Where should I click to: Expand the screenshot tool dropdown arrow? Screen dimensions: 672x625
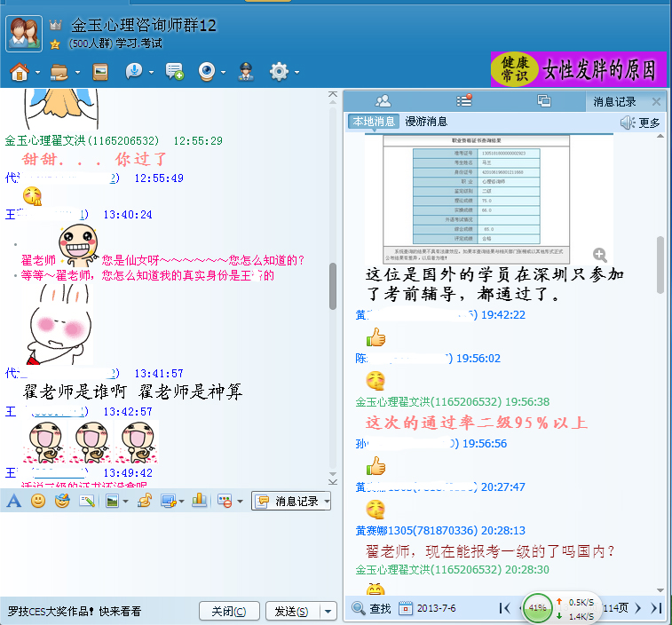(x=183, y=502)
